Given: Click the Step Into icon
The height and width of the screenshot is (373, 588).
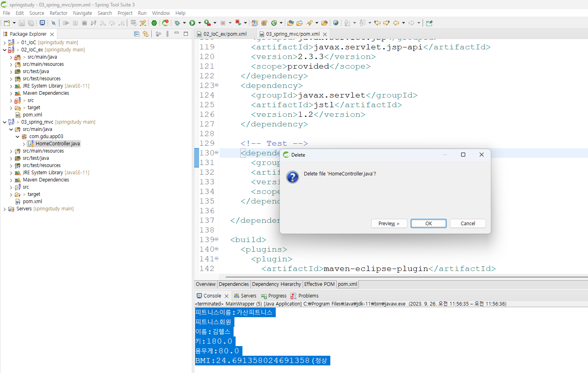Looking at the screenshot, I should click(x=103, y=23).
